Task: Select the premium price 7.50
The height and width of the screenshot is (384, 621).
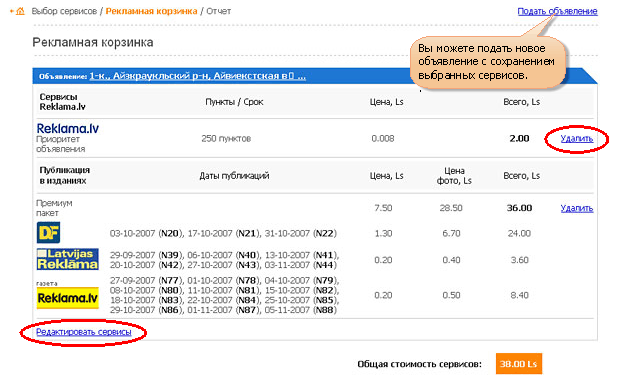Action: click(x=383, y=208)
